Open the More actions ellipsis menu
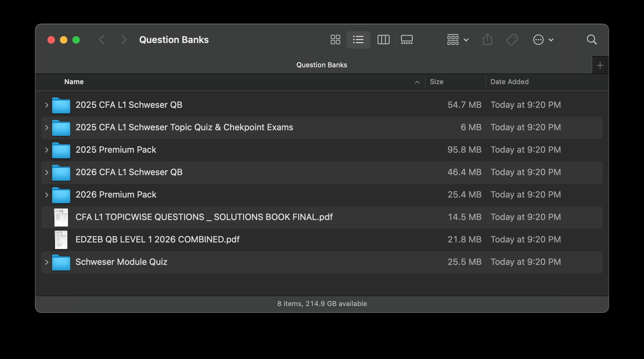644x359 pixels. (543, 40)
